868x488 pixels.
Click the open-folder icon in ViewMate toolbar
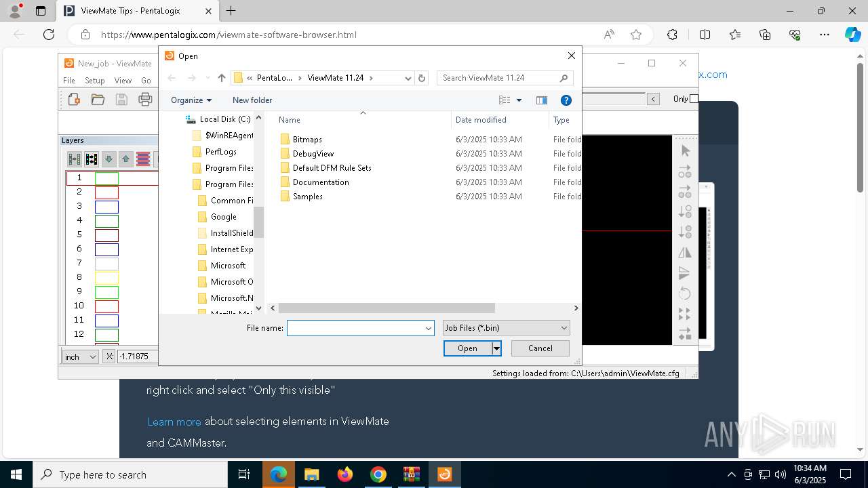tap(98, 100)
